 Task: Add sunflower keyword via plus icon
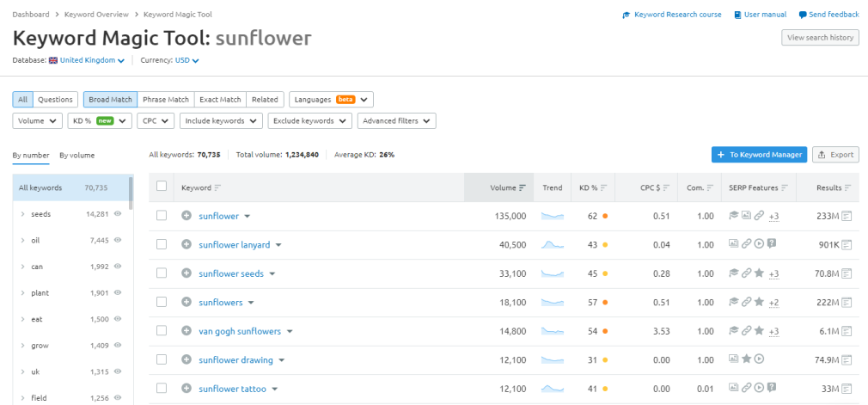pos(186,216)
